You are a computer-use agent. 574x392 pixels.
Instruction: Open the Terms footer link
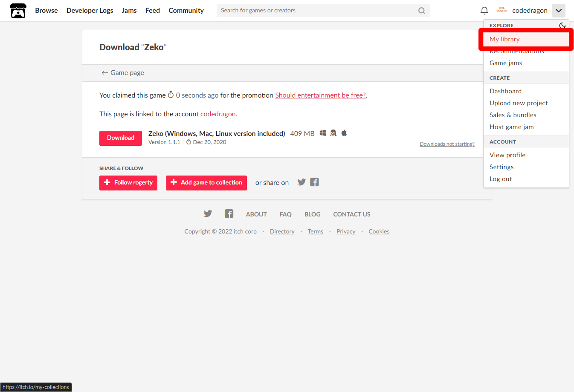pos(316,231)
